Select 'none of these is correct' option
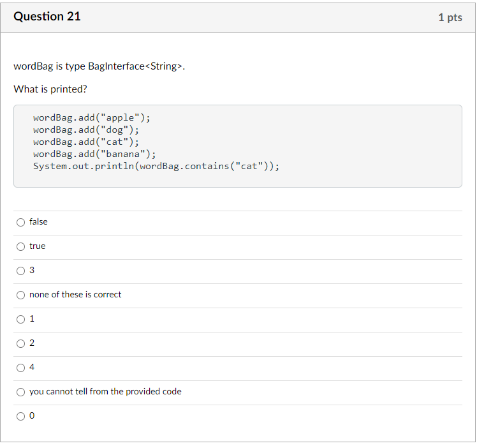Image resolution: width=477 pixels, height=448 pixels. coord(20,295)
